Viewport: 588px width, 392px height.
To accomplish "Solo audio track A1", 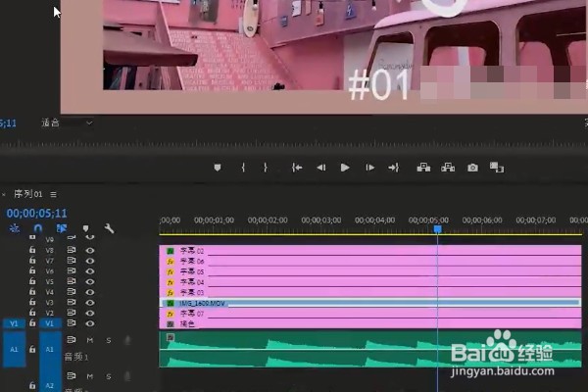I will (109, 340).
